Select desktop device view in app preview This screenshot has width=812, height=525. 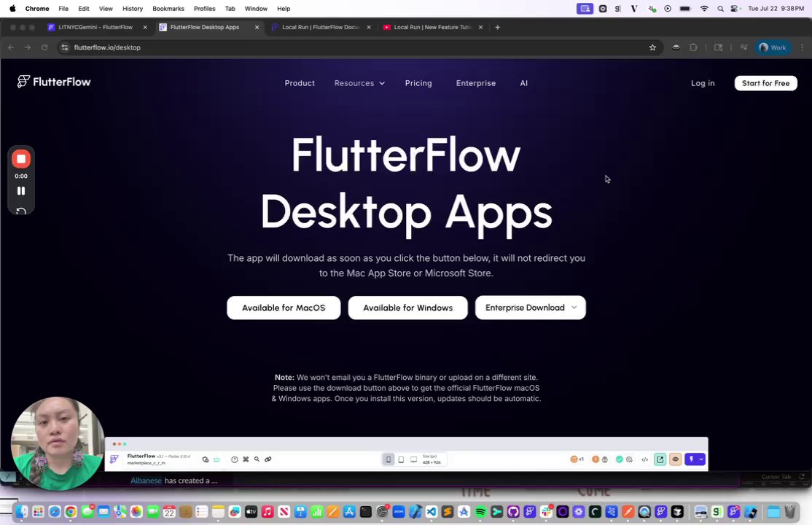click(x=413, y=459)
